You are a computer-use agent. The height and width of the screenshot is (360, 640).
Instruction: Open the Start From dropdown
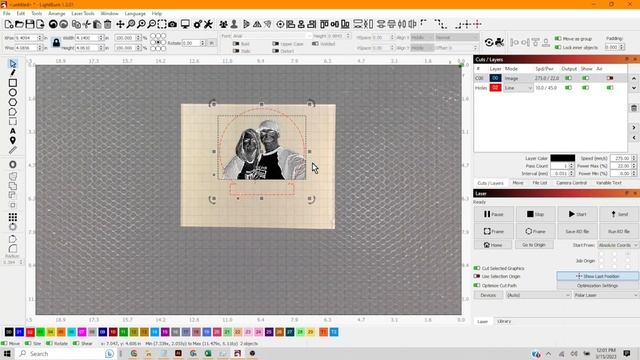[618, 245]
